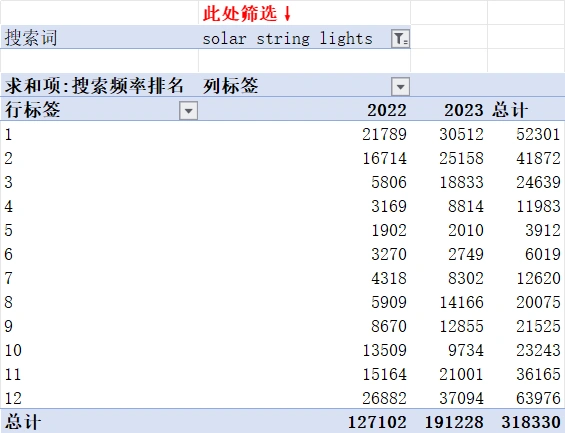Select cell value 8302
Image resolution: width=565 pixels, height=433 pixels.
coord(466,278)
